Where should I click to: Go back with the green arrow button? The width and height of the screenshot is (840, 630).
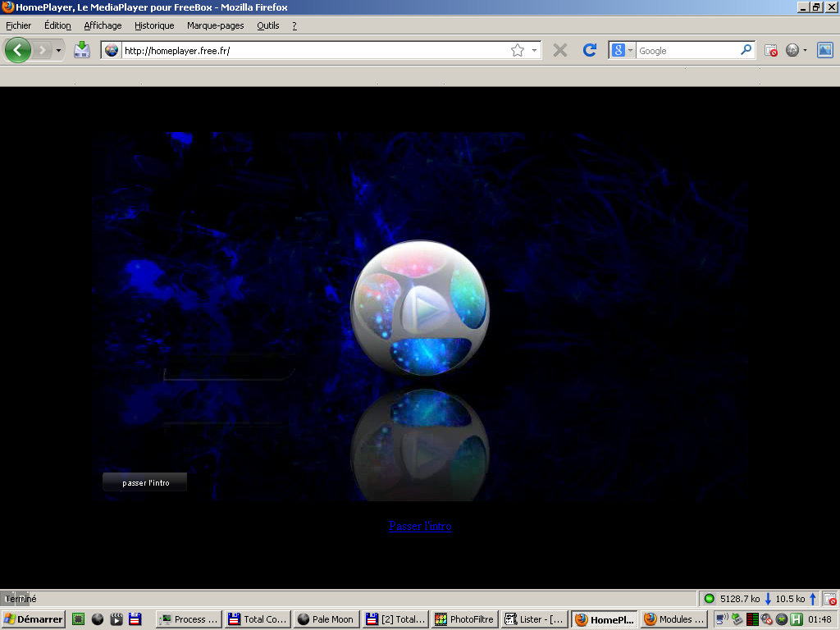click(x=18, y=50)
